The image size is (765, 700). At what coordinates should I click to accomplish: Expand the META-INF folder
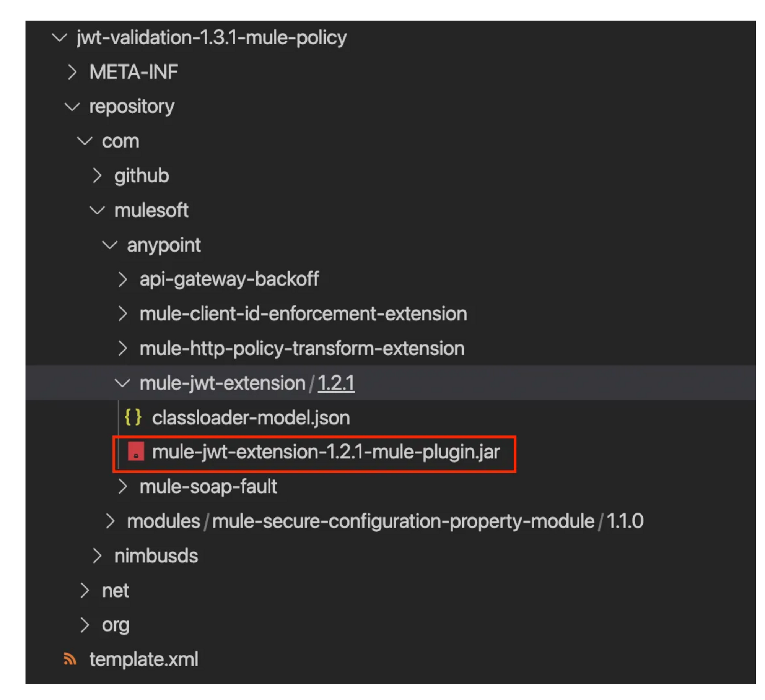pos(72,71)
